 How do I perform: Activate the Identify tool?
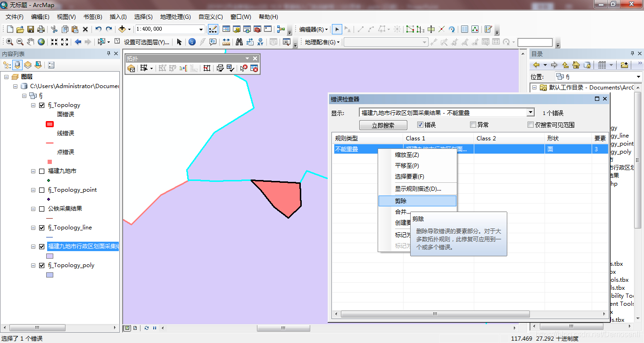pyautogui.click(x=192, y=42)
